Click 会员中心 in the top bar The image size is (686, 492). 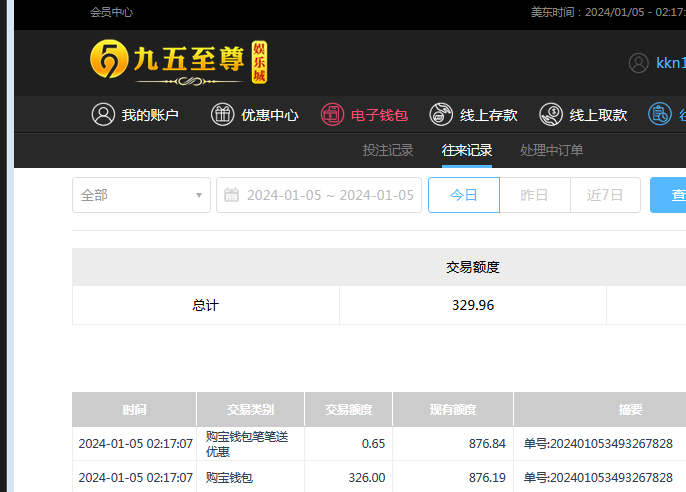[x=111, y=12]
